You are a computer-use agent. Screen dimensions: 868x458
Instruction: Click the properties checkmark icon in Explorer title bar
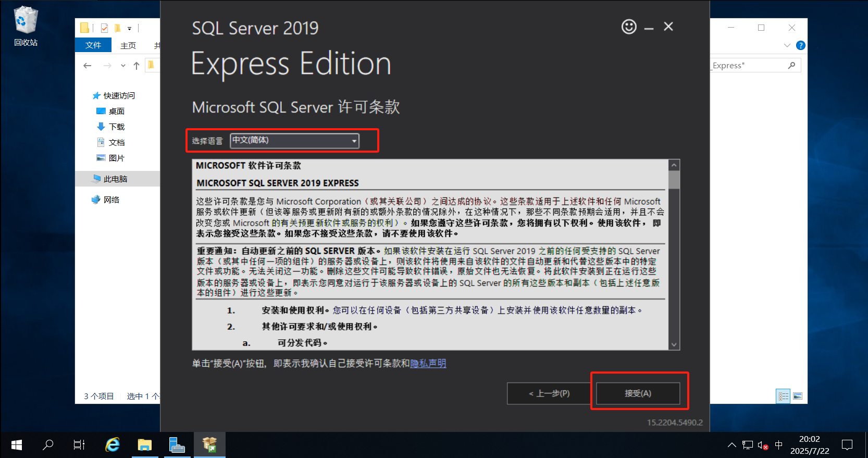click(x=104, y=28)
